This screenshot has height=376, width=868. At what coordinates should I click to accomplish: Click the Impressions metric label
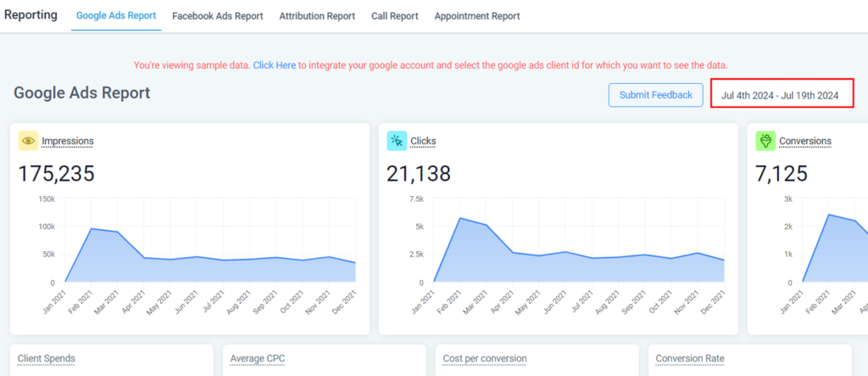point(68,141)
